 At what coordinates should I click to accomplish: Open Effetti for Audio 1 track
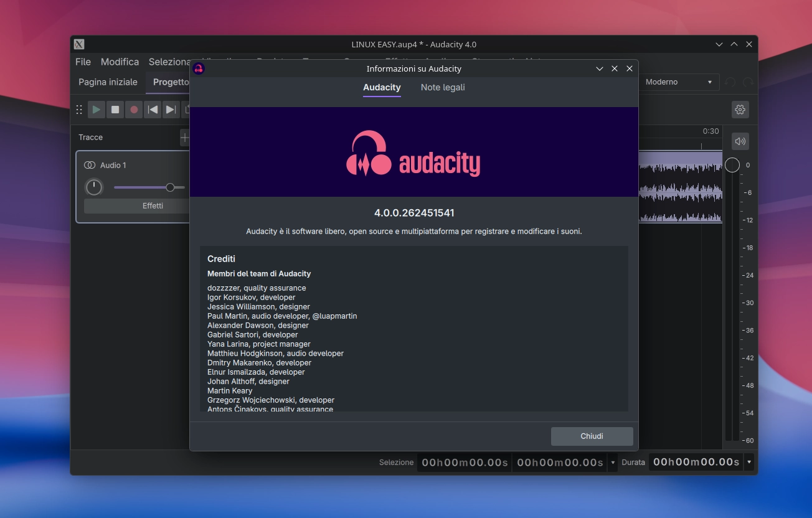click(x=138, y=205)
